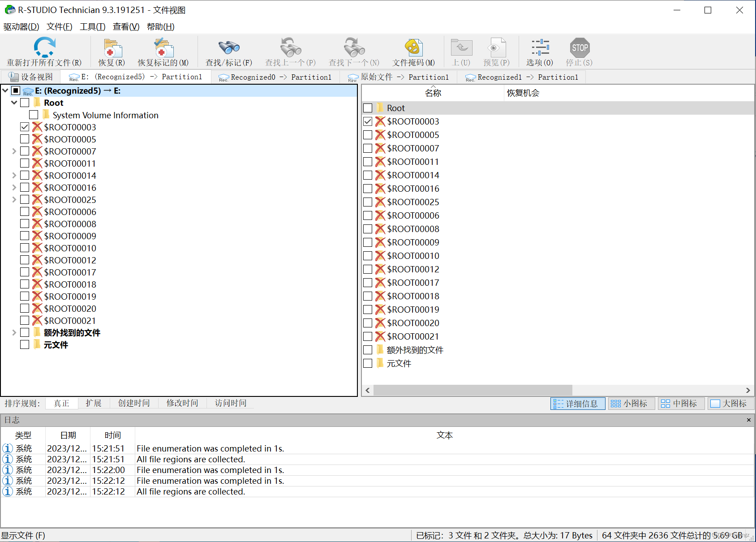The height and width of the screenshot is (542, 756).
Task: Sort by 真正 rule
Action: [x=61, y=403]
